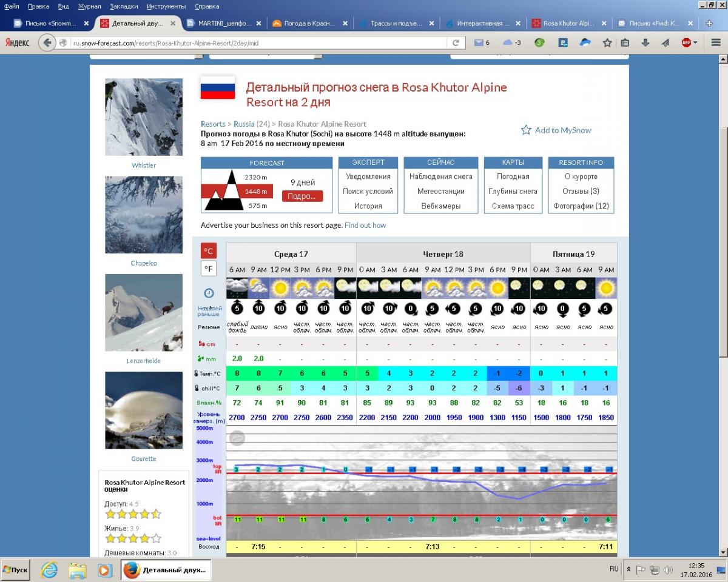Open the Закладки menu
The image size is (728, 582).
(x=124, y=6)
